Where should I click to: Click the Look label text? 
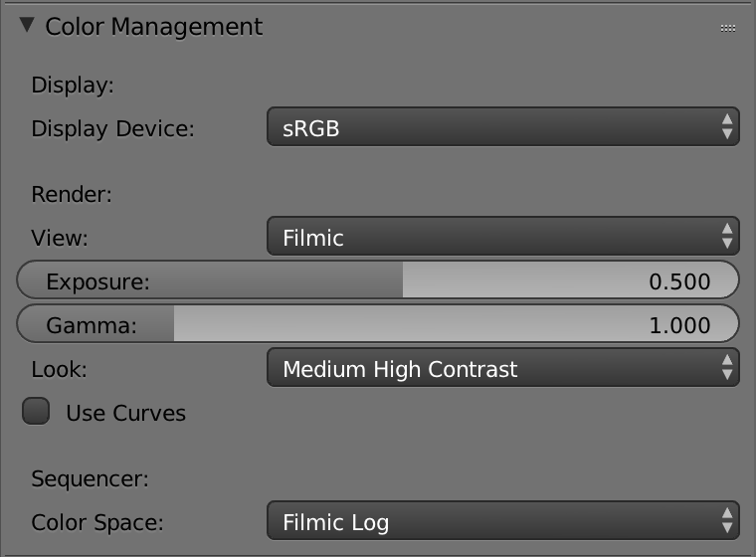click(60, 369)
